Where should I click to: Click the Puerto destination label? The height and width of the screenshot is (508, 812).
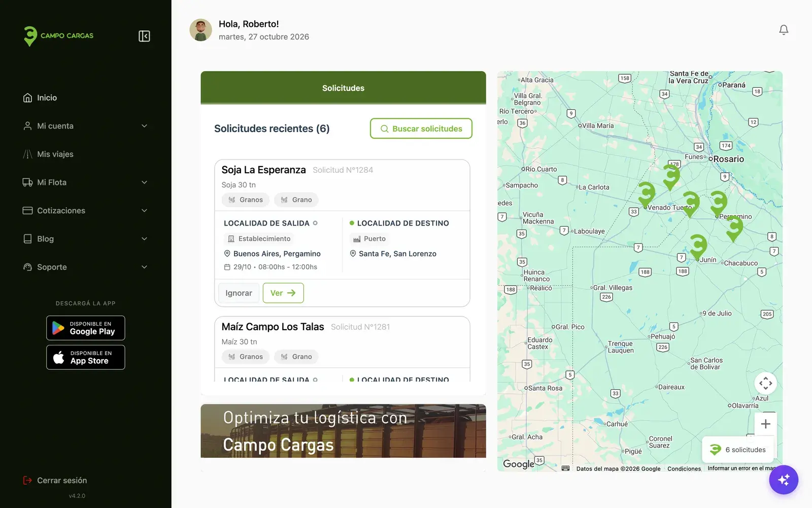(369, 239)
